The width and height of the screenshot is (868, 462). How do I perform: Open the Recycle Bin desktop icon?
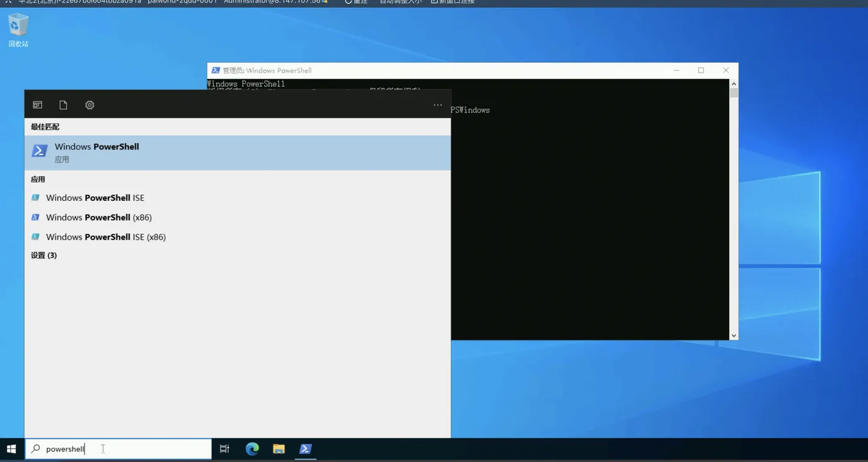[19, 31]
